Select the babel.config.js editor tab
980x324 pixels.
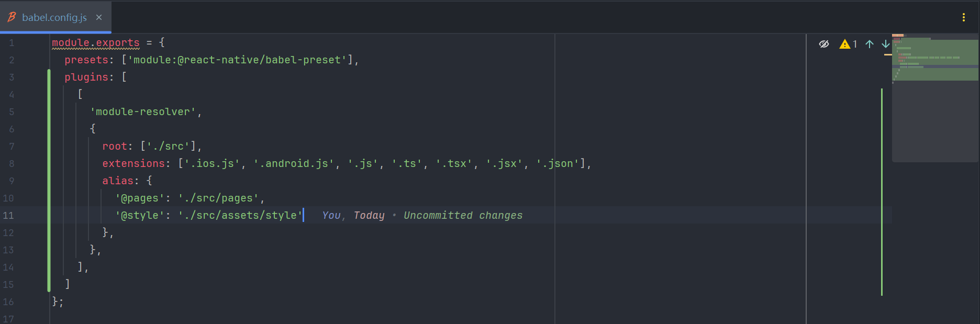pos(55,17)
